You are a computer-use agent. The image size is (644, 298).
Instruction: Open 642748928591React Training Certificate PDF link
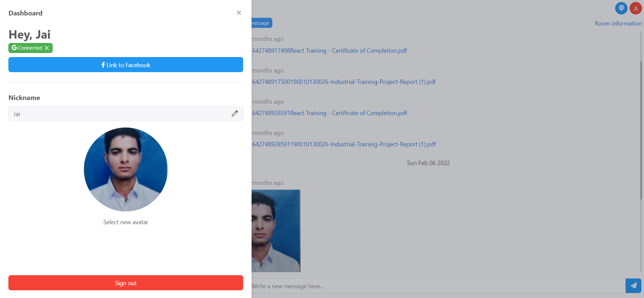point(329,113)
